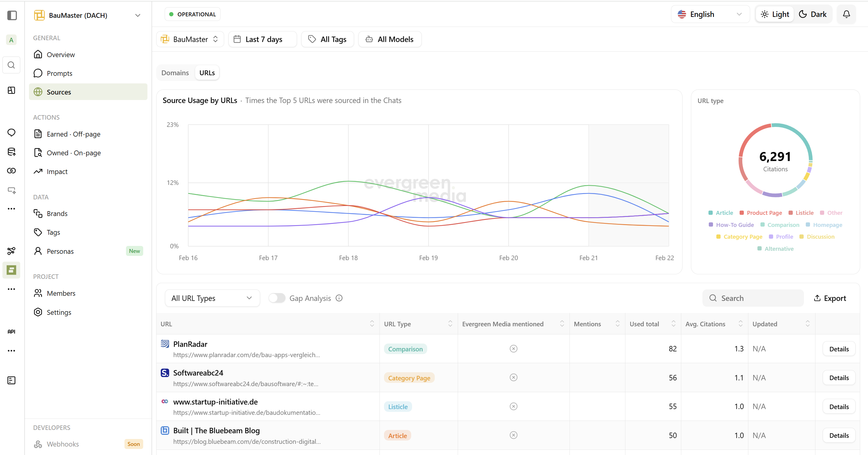
Task: Click the Export button
Action: pos(830,298)
